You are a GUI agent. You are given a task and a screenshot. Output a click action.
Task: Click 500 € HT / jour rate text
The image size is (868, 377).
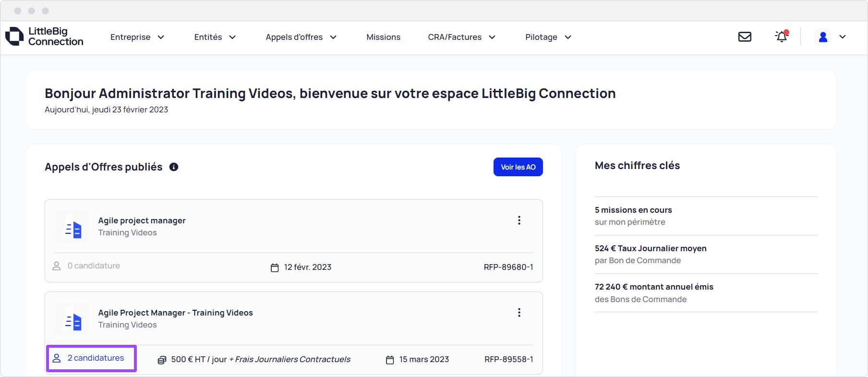tap(199, 359)
